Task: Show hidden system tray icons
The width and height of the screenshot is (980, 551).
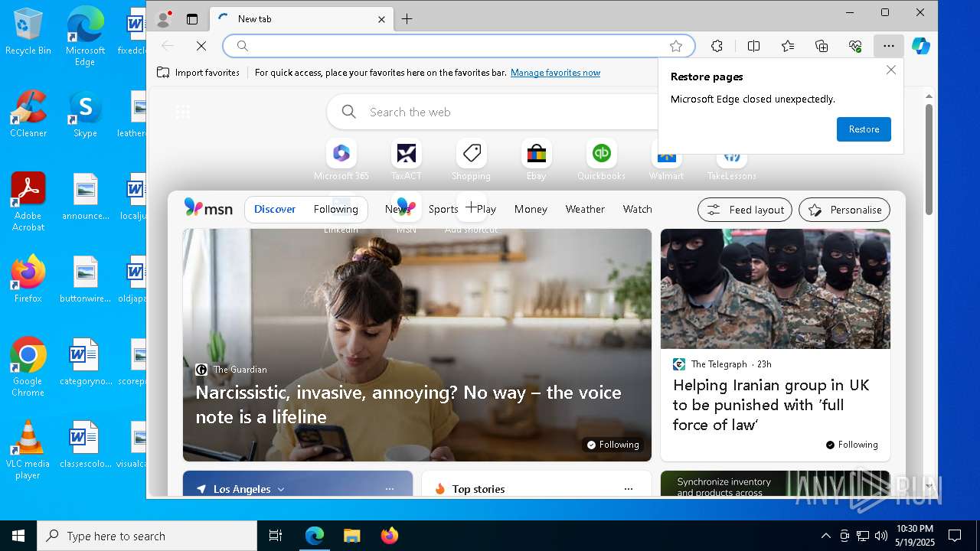Action: (x=825, y=536)
